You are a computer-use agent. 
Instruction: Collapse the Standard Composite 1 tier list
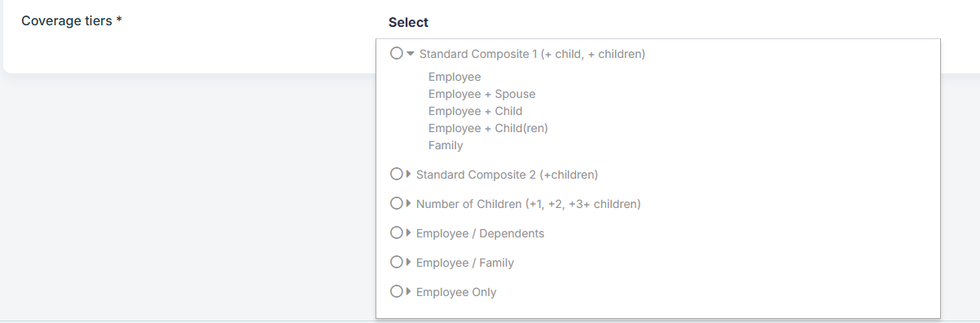pyautogui.click(x=411, y=54)
